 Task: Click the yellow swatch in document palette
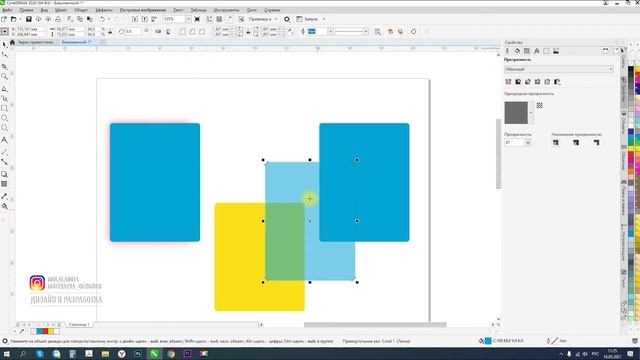click(51, 331)
